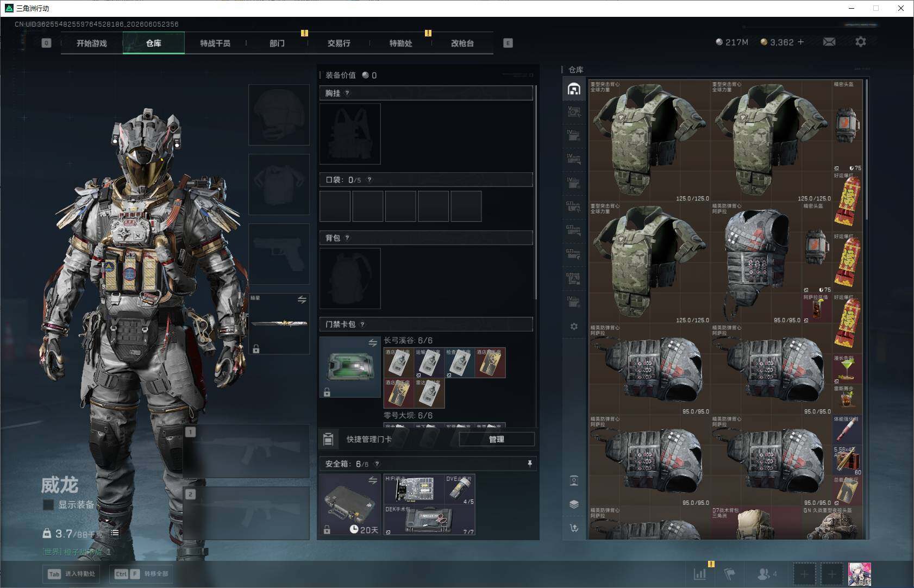Go to the 交易行 tab
914x588 pixels.
click(x=339, y=43)
